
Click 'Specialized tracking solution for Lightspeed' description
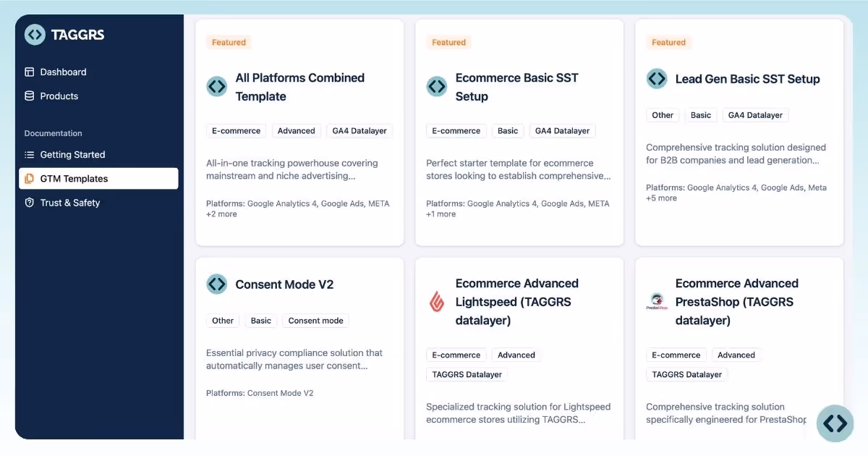pyautogui.click(x=519, y=413)
